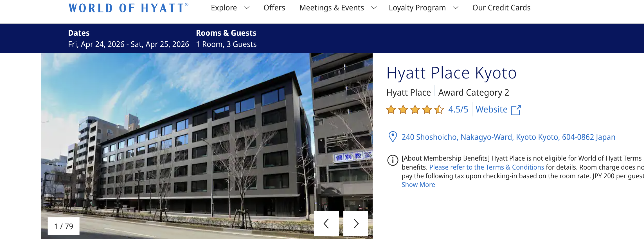Show previous hotel photo arrow
Screen dimensions: 644x241
(x=326, y=224)
